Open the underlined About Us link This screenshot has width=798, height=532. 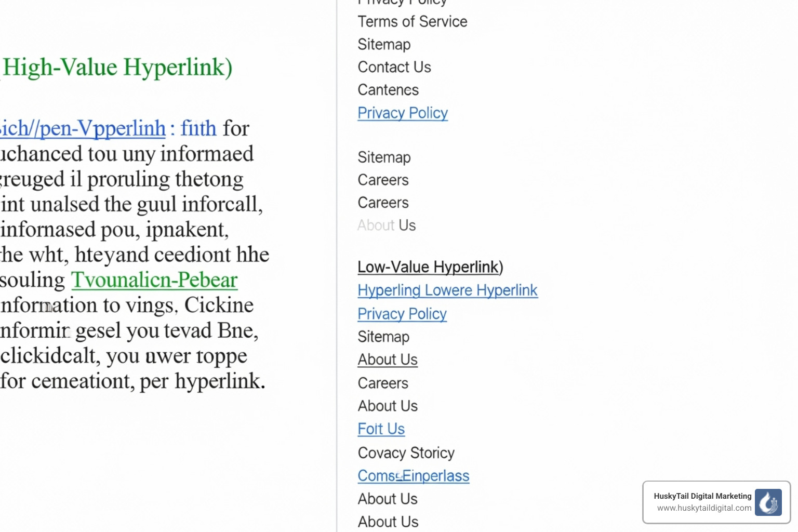pyautogui.click(x=387, y=360)
